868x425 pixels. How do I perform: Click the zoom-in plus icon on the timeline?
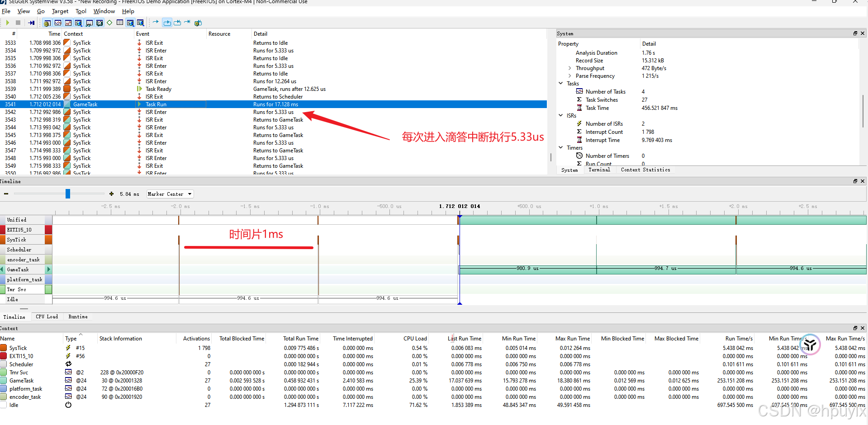111,194
